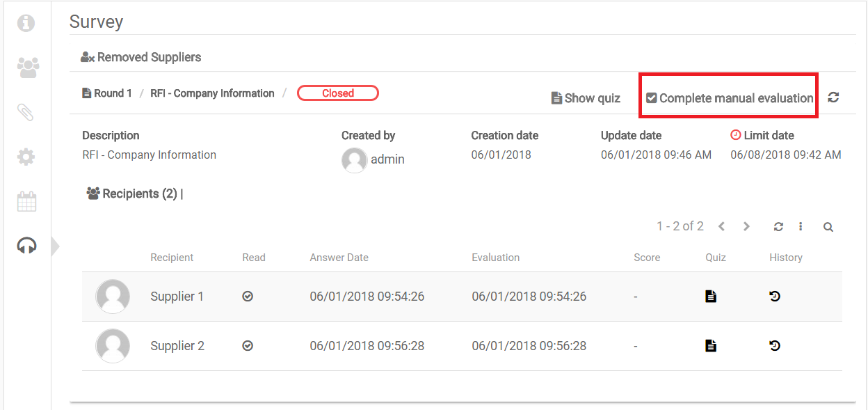
Task: Open recipients table more options menu
Action: 801,227
